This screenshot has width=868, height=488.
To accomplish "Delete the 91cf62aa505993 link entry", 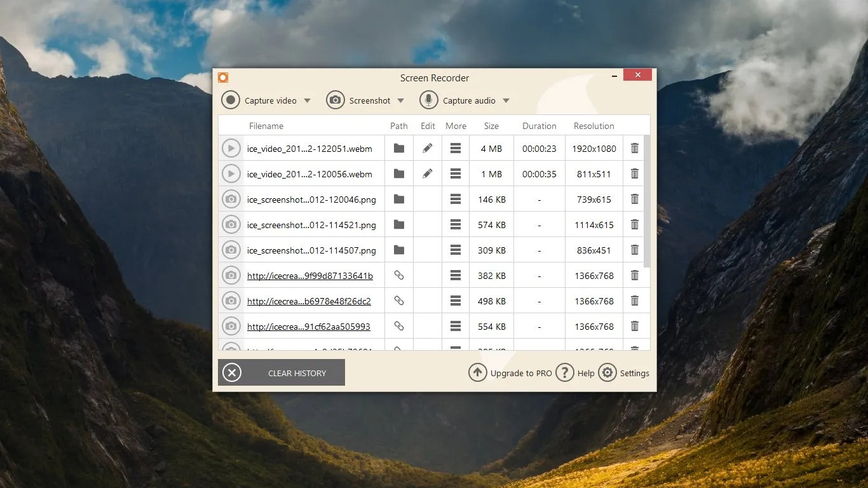I will point(634,326).
